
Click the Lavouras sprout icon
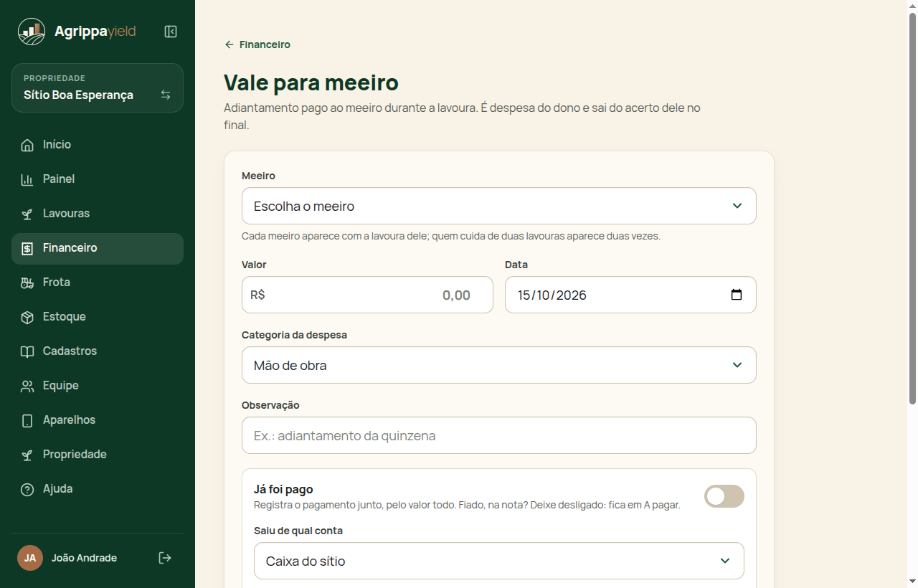(x=27, y=214)
